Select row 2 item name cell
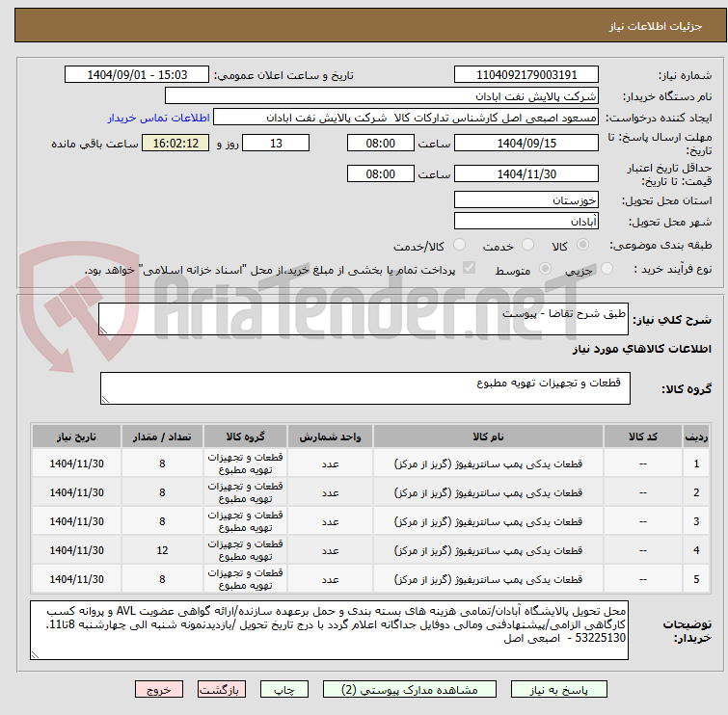Screen dimensions: 728x715 pyautogui.click(x=489, y=492)
